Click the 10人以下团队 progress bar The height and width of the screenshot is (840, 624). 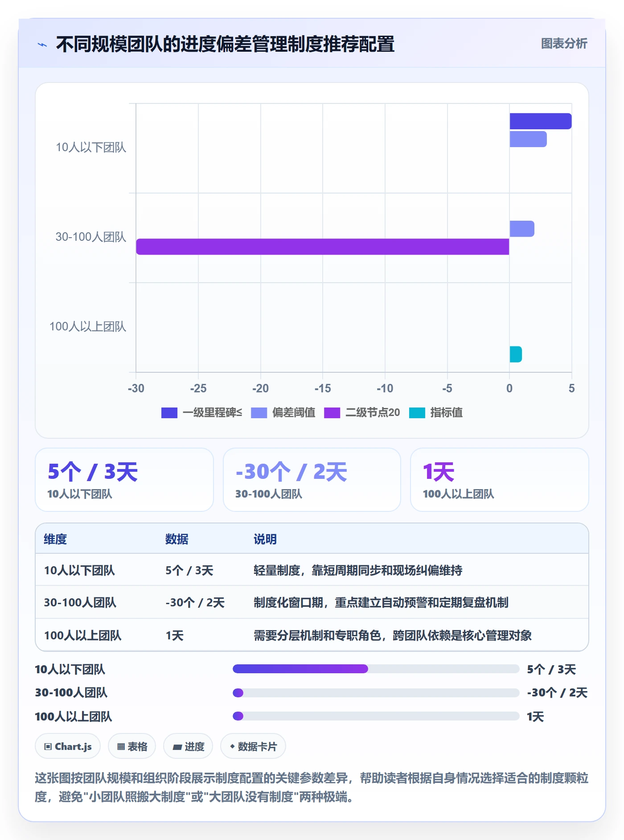click(x=376, y=669)
